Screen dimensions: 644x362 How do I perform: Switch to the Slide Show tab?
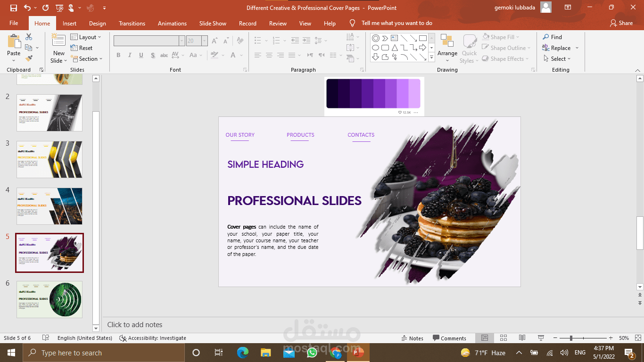click(213, 23)
